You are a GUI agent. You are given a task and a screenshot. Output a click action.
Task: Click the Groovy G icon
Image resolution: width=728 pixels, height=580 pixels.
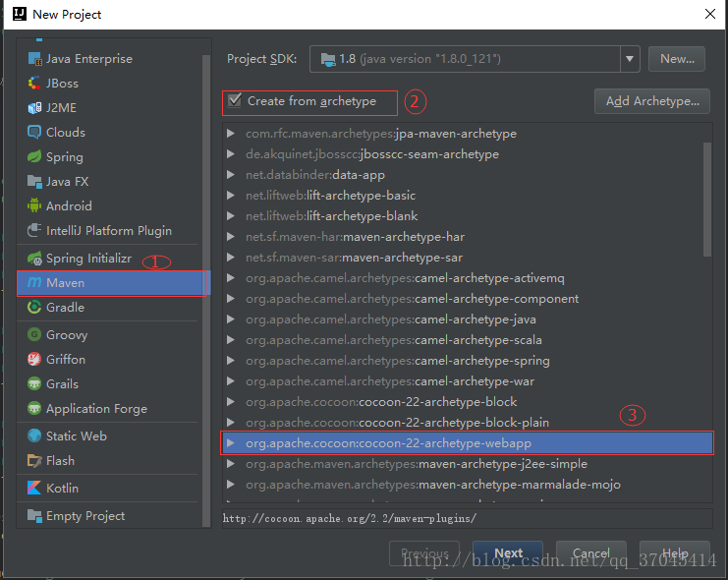coord(34,334)
